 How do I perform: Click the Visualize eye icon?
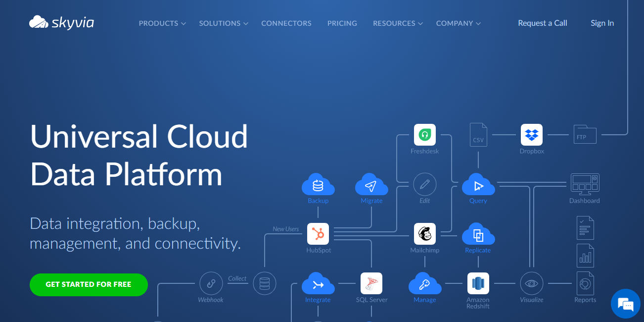pos(532,284)
